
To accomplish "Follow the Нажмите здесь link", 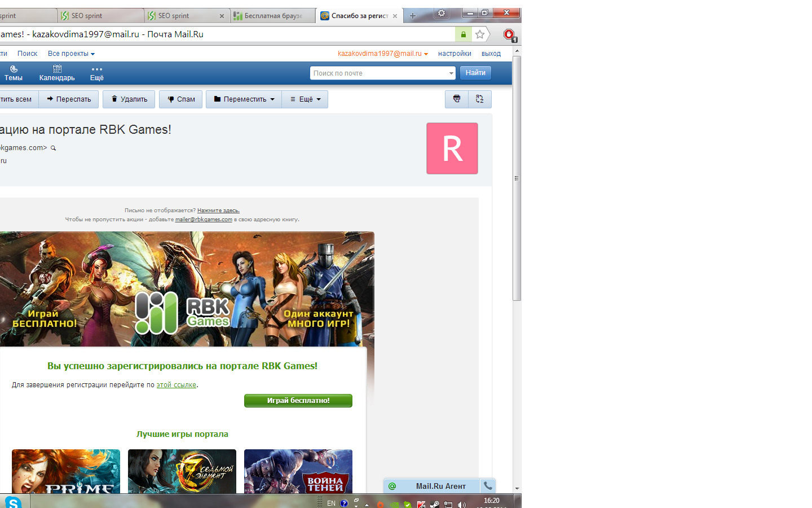I will (218, 211).
